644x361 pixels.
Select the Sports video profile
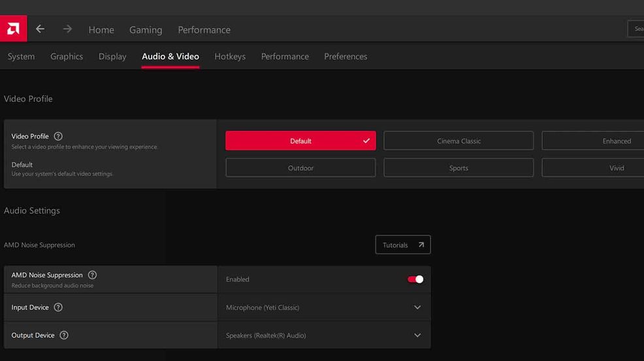459,168
